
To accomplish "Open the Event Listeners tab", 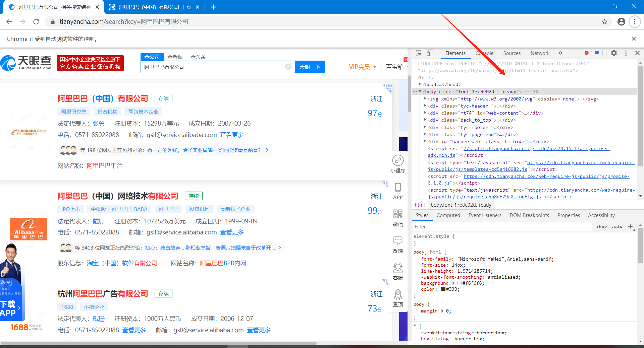I will pos(485,215).
